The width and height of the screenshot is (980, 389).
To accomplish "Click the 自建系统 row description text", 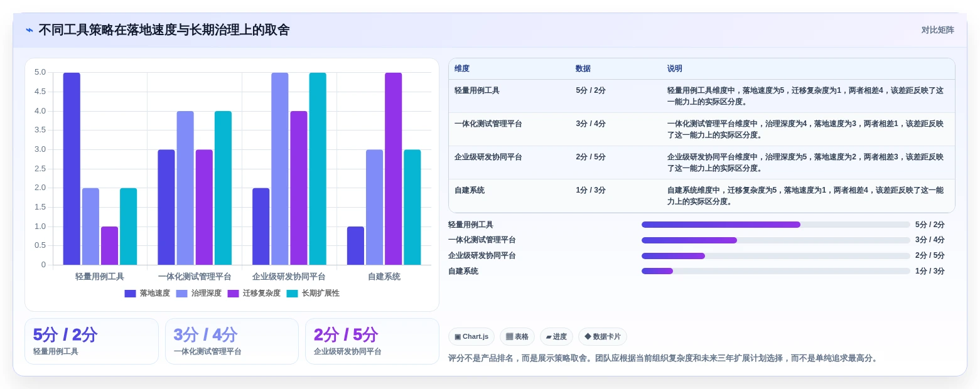I will 805,196.
